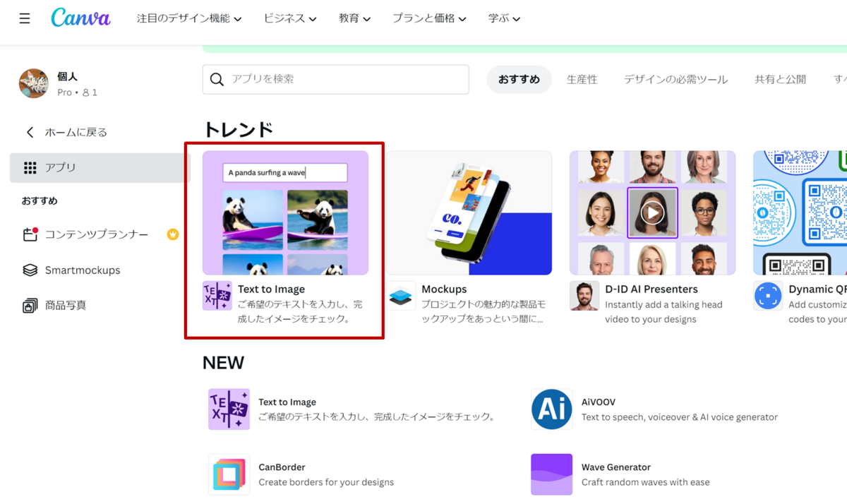Switch to デザインの必需ツール tab
The width and height of the screenshot is (847, 504).
pyautogui.click(x=675, y=80)
